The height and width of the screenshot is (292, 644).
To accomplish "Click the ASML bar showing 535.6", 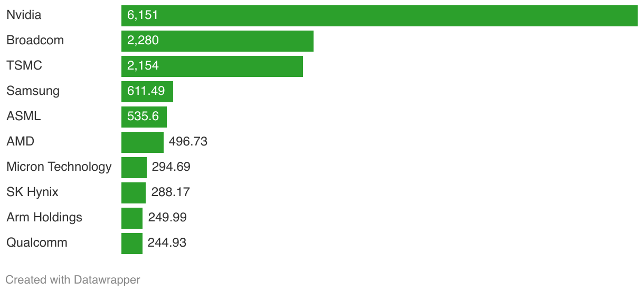I will coord(144,117).
